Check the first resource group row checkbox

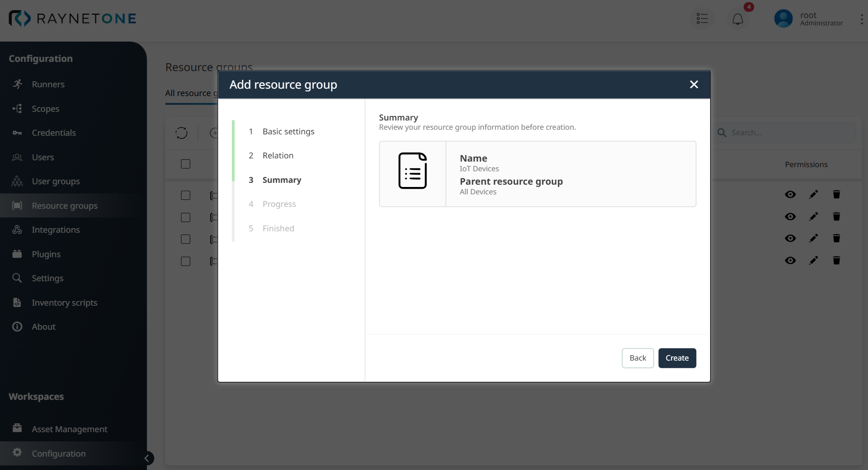point(185,195)
